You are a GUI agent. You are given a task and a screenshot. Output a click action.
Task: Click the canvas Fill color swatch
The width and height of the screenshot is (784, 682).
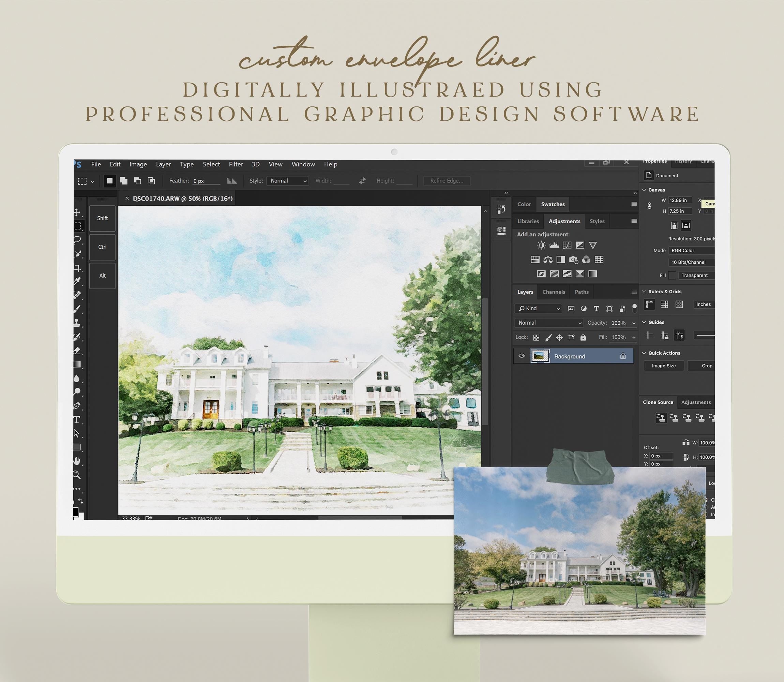(x=672, y=275)
